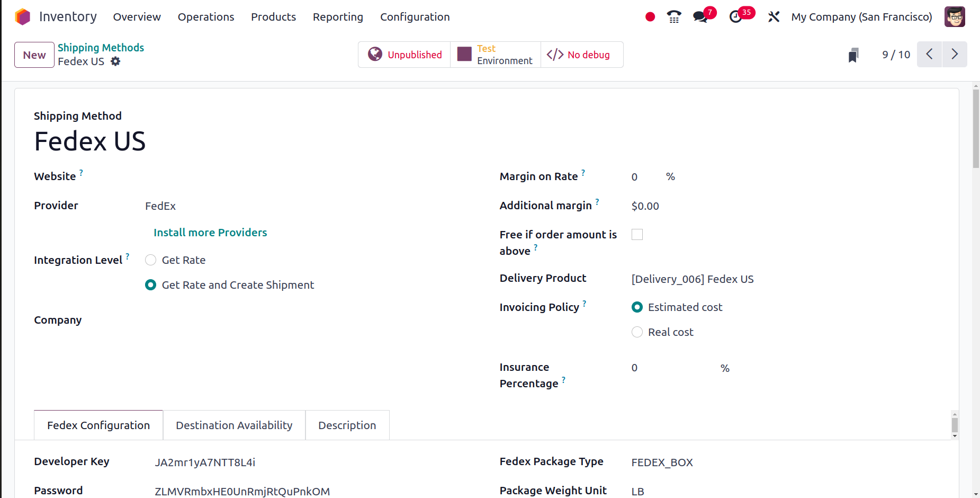Go to previous record arrow

click(929, 54)
